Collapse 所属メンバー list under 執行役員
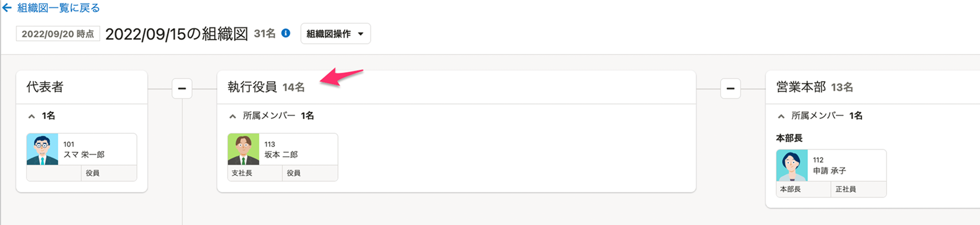 coord(233,116)
